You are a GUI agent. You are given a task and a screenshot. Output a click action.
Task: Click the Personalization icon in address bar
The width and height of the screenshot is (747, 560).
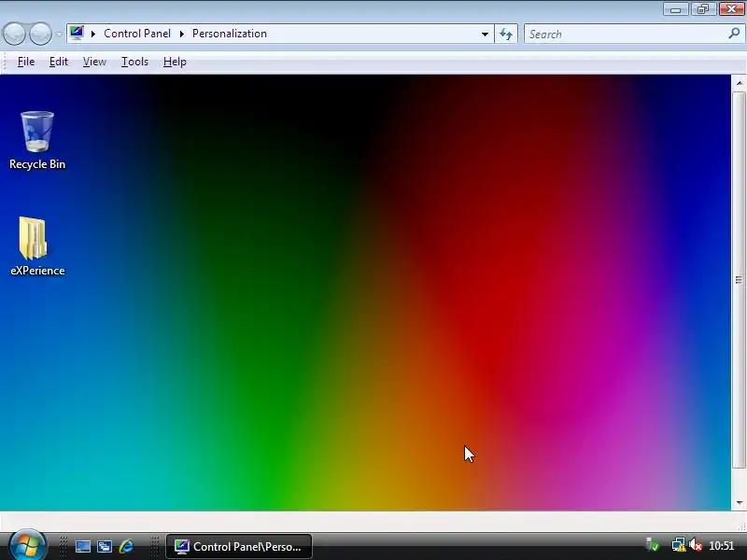point(77,34)
